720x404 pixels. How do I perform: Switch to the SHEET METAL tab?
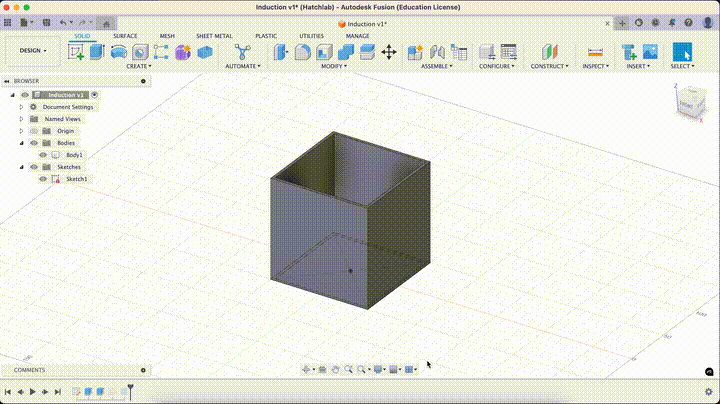coord(214,36)
